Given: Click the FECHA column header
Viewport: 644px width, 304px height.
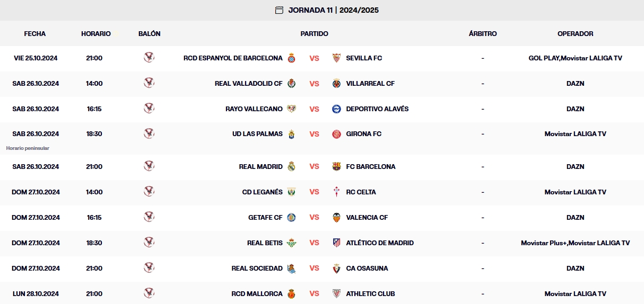Looking at the screenshot, I should coord(35,34).
